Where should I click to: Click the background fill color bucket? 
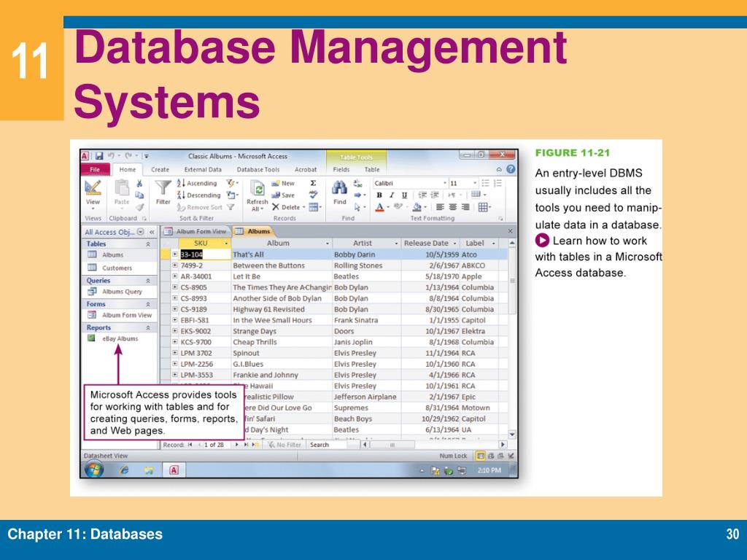click(x=417, y=207)
